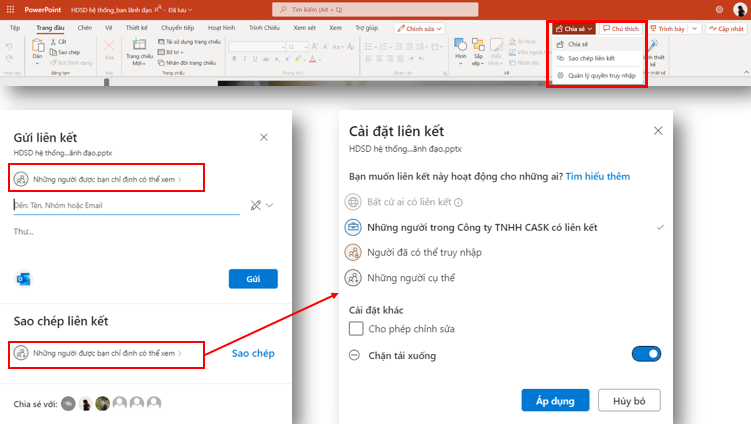Click the pencil permission icon beside recipient field
The height and width of the screenshot is (424, 751).
point(256,205)
